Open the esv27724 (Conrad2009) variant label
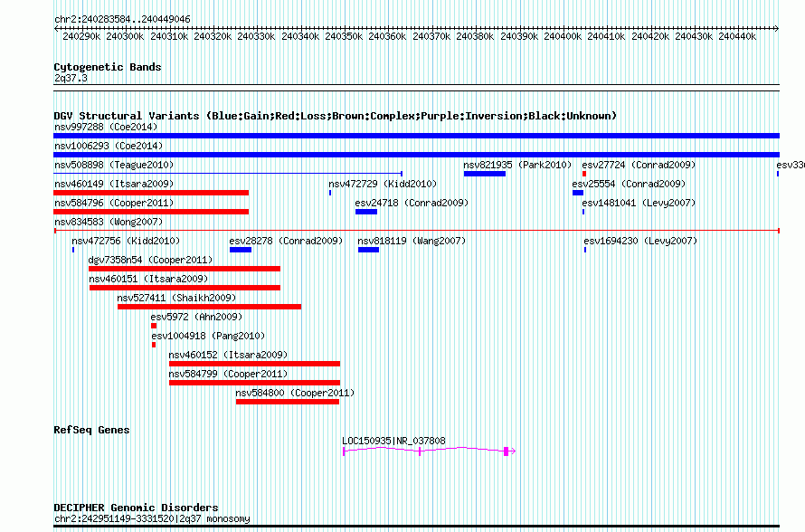Image resolution: width=805 pixels, height=532 pixels. [639, 165]
